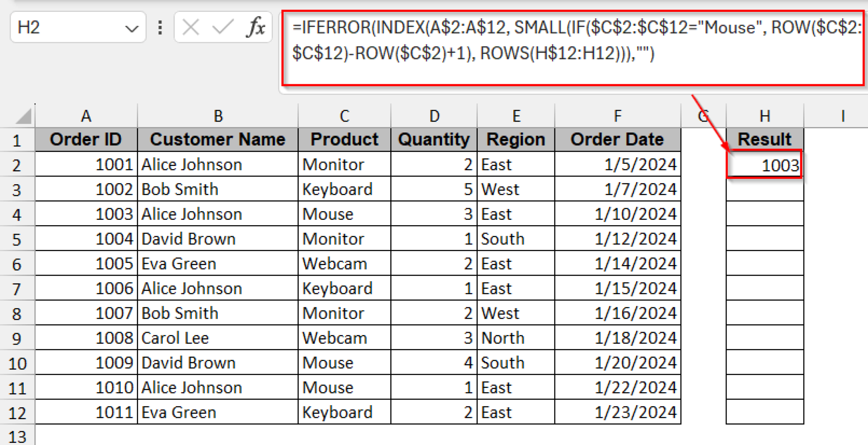The image size is (868, 445).
Task: Cancel formula entry using the X icon
Action: pos(190,27)
